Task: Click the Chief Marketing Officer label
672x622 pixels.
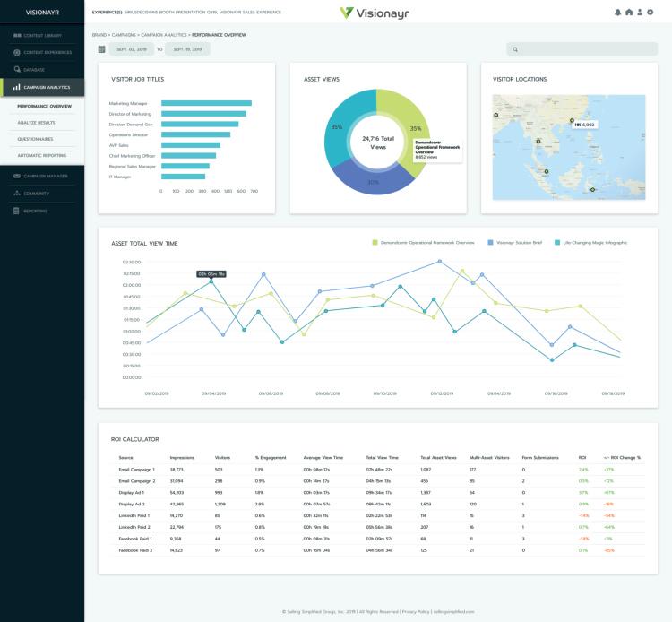Action: [132, 156]
